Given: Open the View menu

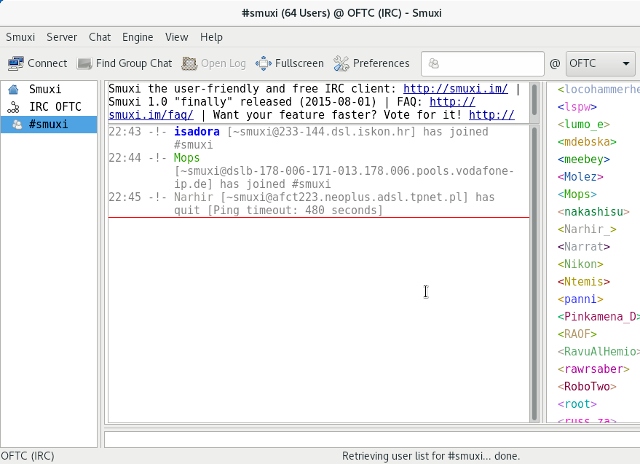Looking at the screenshot, I should coord(177,37).
